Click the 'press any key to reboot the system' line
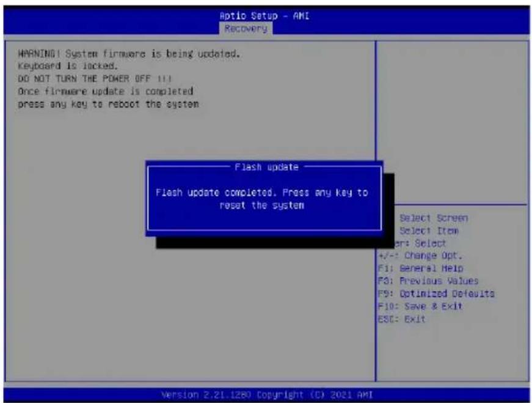Screen dimensions: 532x403 tap(108, 104)
